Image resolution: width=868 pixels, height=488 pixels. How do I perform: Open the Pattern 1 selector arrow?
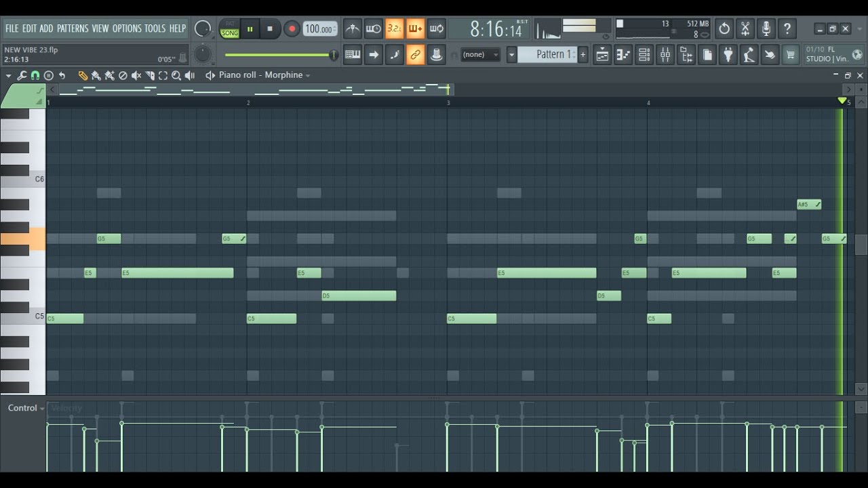[x=512, y=55]
